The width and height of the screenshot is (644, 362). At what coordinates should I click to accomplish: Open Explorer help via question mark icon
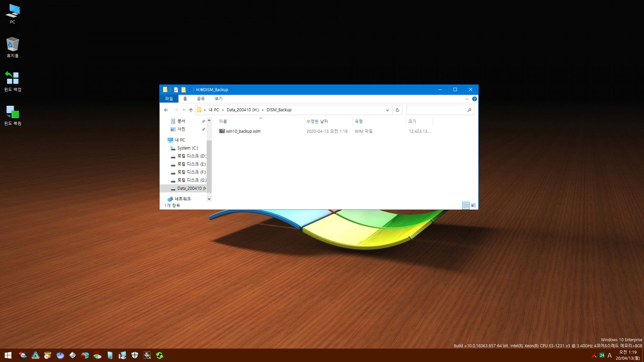pos(475,99)
